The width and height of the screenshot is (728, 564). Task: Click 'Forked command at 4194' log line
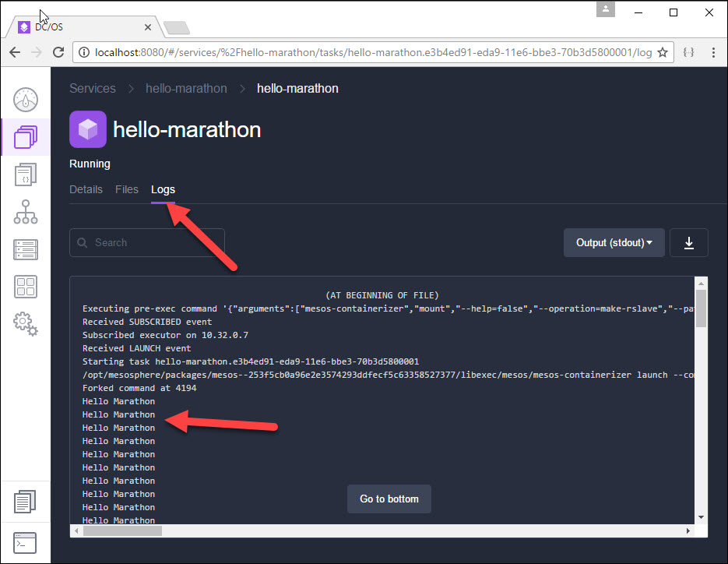(139, 388)
